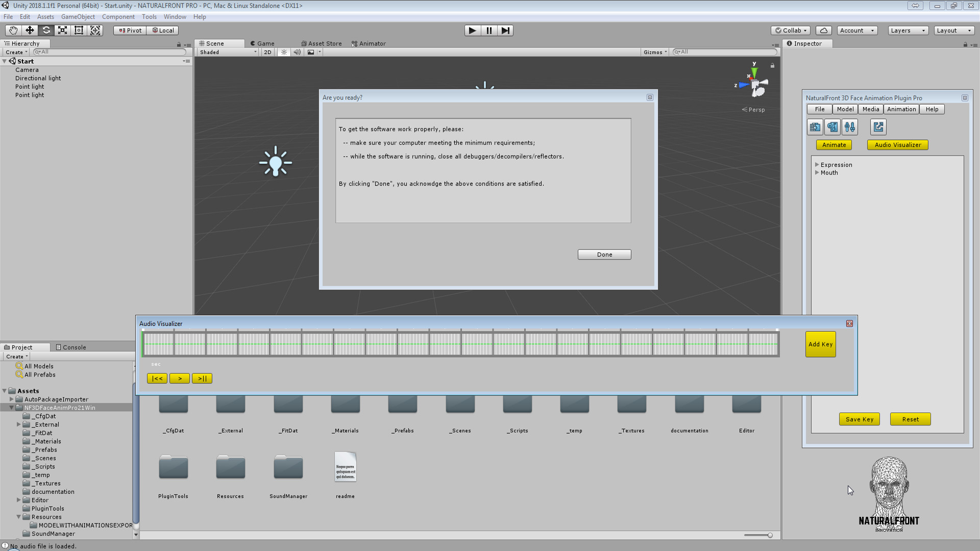This screenshot has height=551, width=980.
Task: Open the Shaded draw mode dropdown
Action: pyautogui.click(x=226, y=52)
